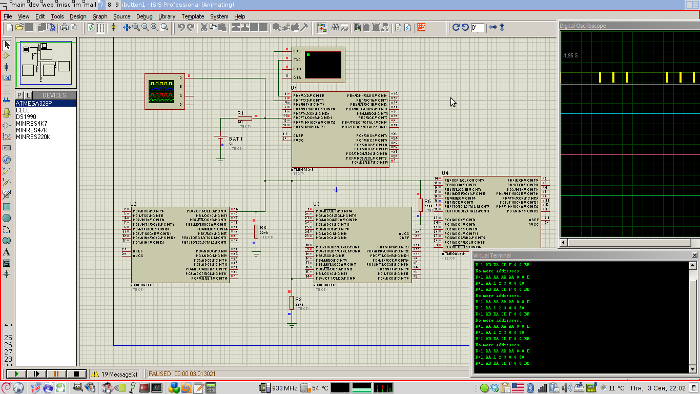Select the Component mode tool
This screenshot has height=394, width=700.
click(x=7, y=56)
